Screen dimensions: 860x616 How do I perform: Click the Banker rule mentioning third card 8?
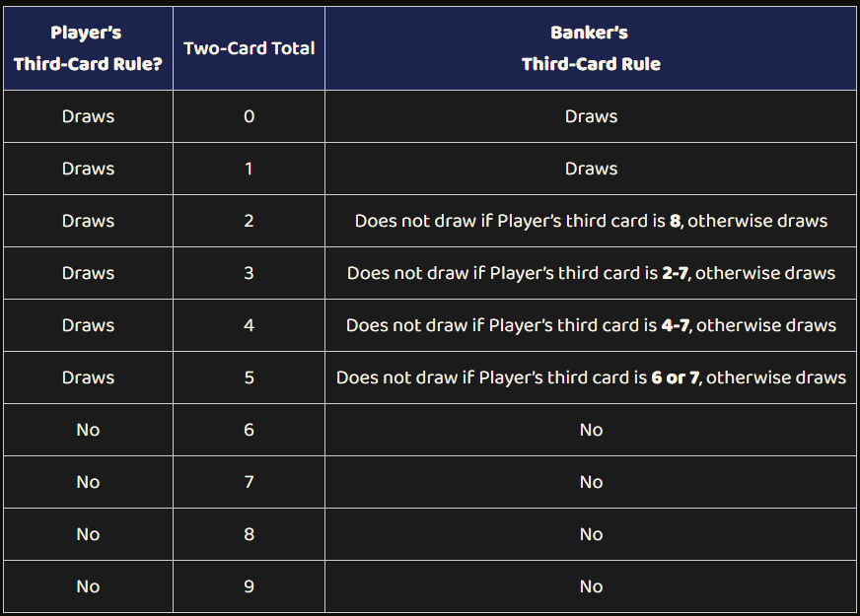click(591, 221)
